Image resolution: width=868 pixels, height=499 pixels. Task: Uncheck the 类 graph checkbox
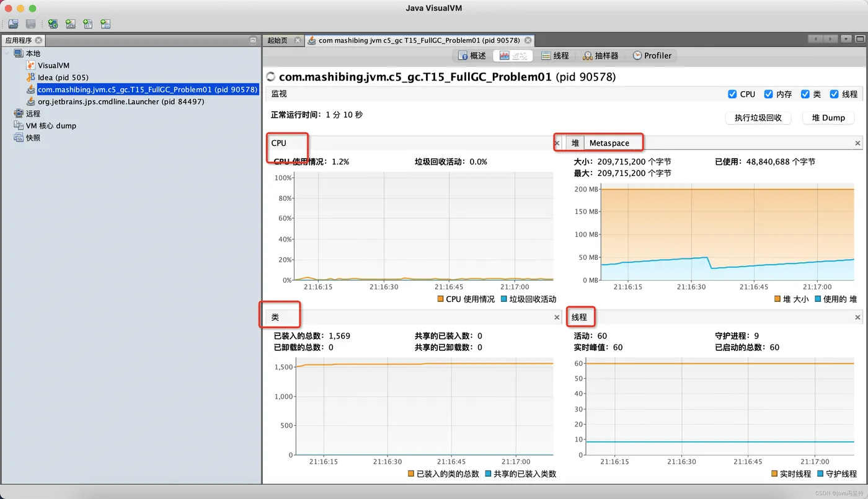pos(805,94)
